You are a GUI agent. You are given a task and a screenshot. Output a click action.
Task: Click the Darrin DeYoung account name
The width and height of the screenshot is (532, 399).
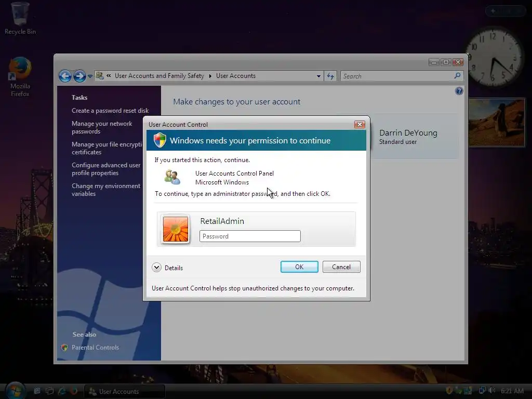(408, 132)
